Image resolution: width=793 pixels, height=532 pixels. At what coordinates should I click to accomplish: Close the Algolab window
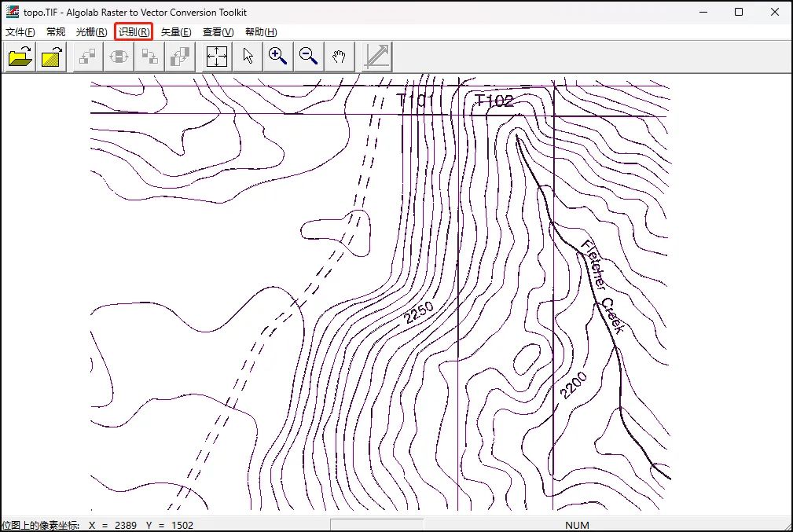775,12
